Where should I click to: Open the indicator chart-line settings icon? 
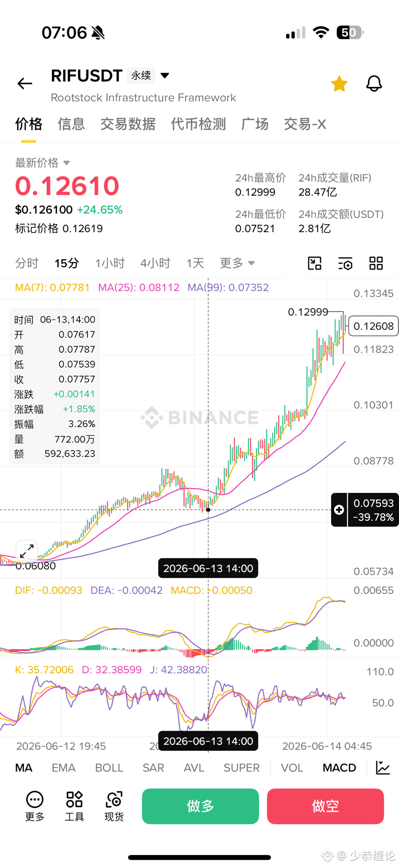383,768
